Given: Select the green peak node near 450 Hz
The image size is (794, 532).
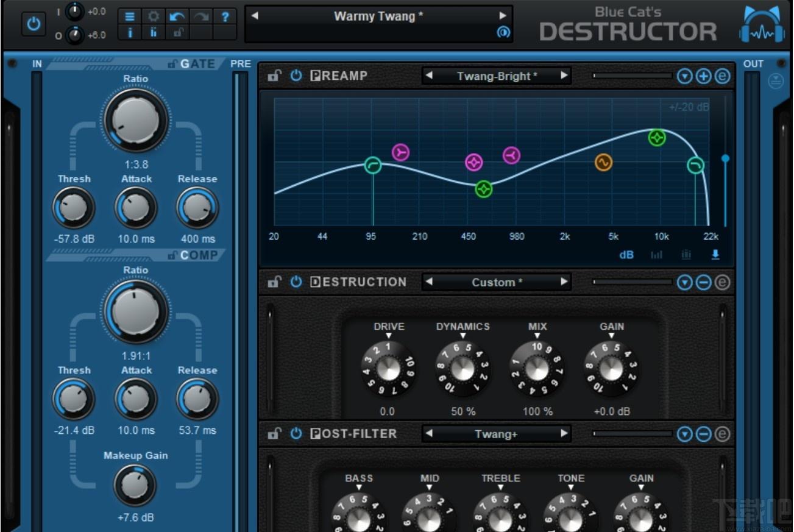Looking at the screenshot, I should [x=484, y=190].
